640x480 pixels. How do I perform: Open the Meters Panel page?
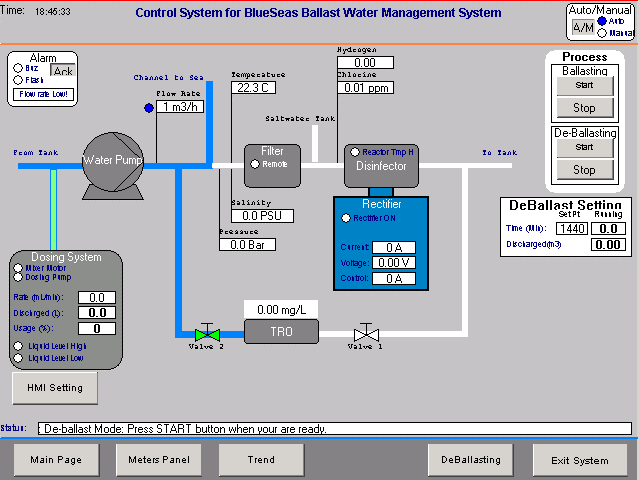pyautogui.click(x=159, y=460)
